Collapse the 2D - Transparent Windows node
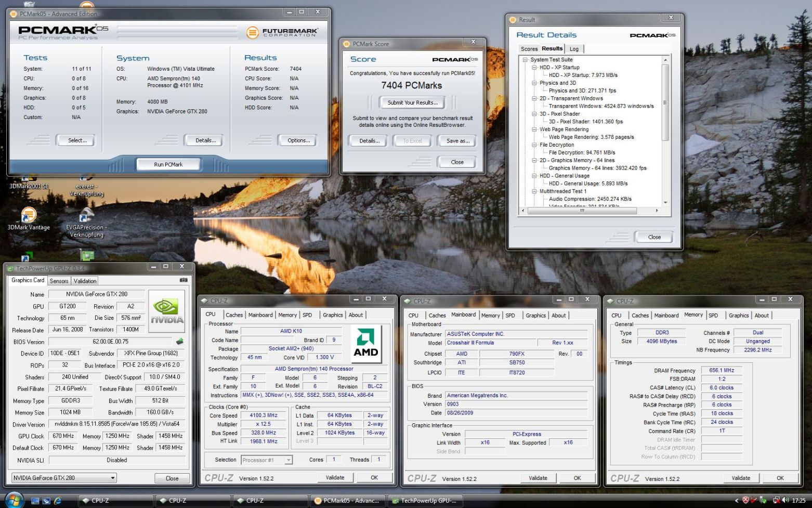Viewport: 812px width, 508px height. coord(534,98)
